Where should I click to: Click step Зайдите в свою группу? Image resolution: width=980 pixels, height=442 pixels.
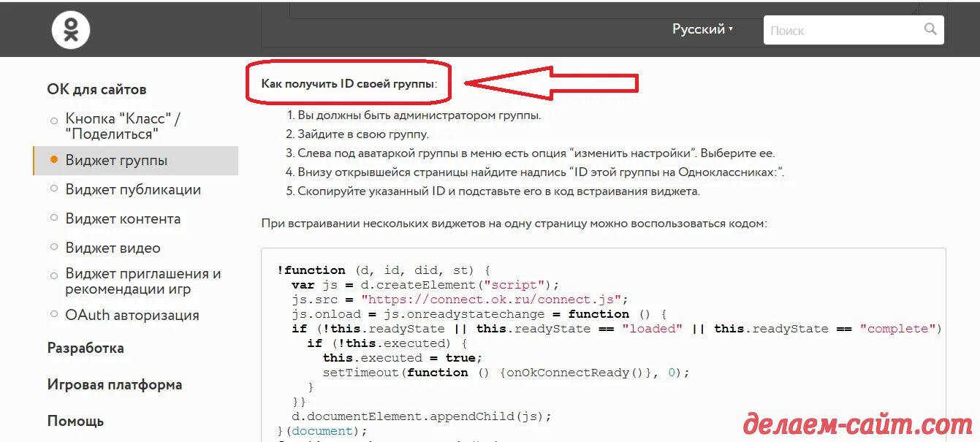(362, 134)
